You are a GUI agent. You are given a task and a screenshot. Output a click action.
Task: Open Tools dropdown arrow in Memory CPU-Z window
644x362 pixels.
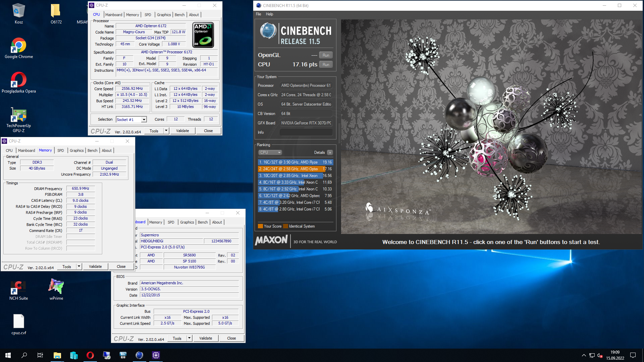point(79,266)
